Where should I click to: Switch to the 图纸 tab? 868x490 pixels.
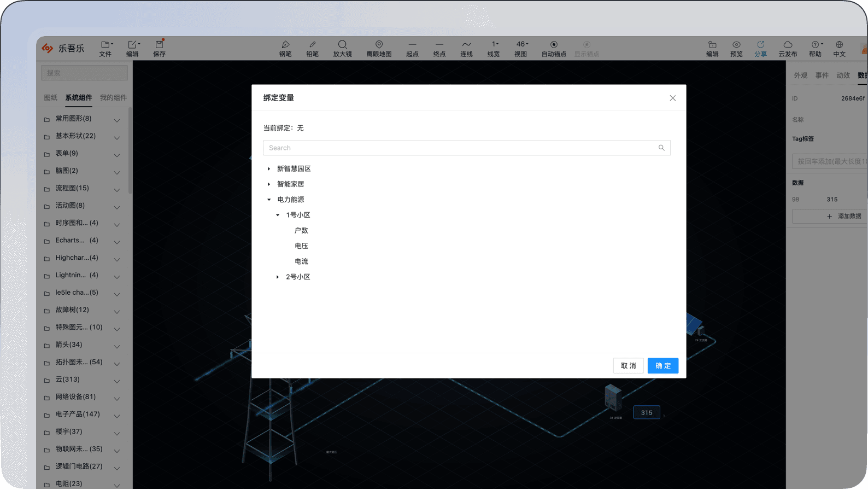[51, 98]
